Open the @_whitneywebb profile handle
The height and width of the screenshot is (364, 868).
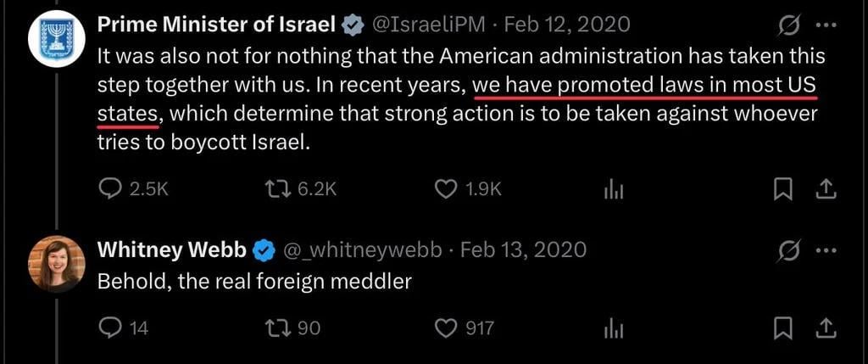(363, 250)
